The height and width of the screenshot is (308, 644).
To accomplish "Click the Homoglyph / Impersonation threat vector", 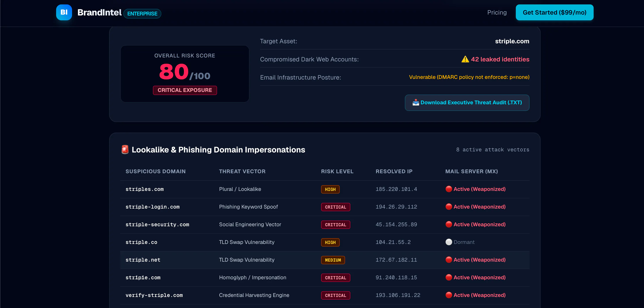I will pyautogui.click(x=253, y=278).
